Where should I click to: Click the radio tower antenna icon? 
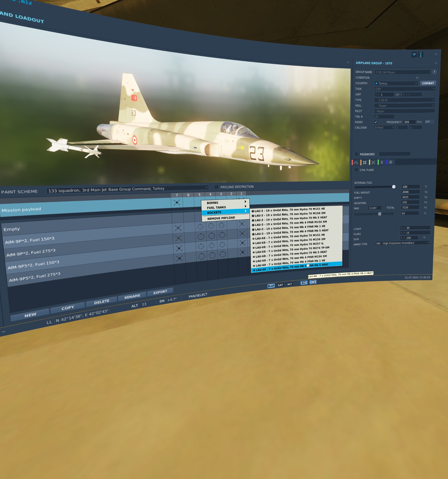(420, 54)
